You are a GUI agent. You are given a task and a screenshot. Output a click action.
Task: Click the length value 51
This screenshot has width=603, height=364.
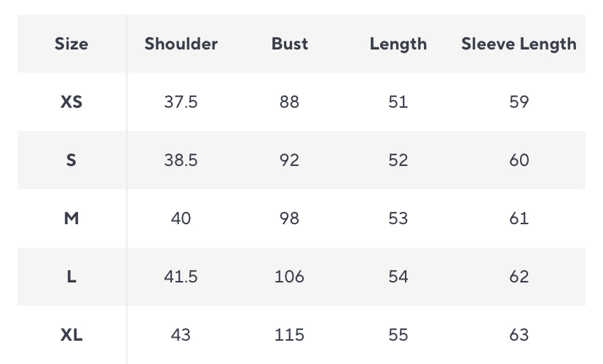point(398,102)
